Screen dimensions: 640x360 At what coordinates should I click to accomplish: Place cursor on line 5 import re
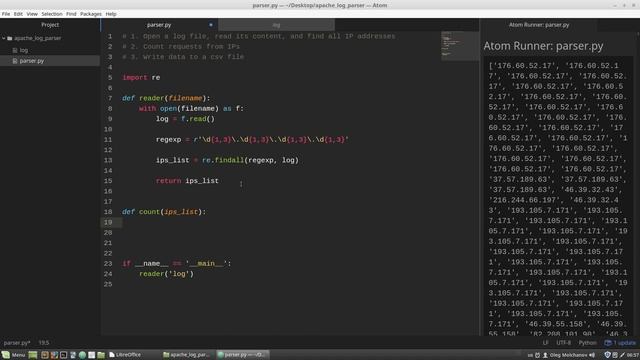pos(141,78)
